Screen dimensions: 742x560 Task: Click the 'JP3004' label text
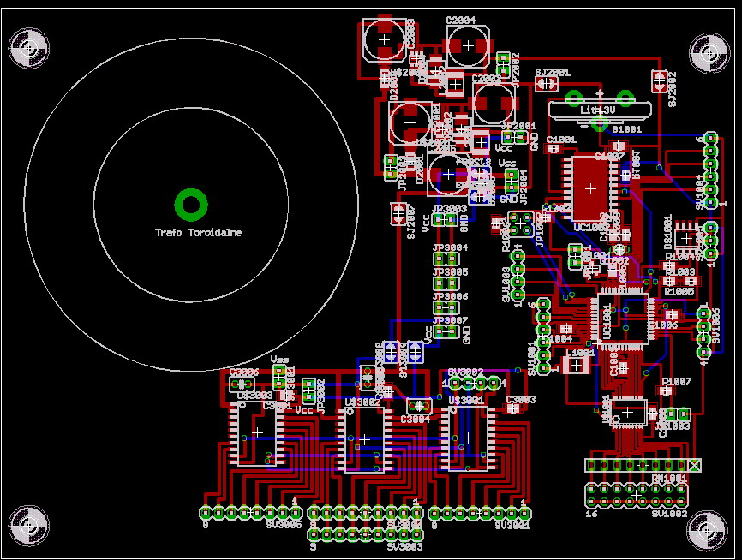(451, 247)
